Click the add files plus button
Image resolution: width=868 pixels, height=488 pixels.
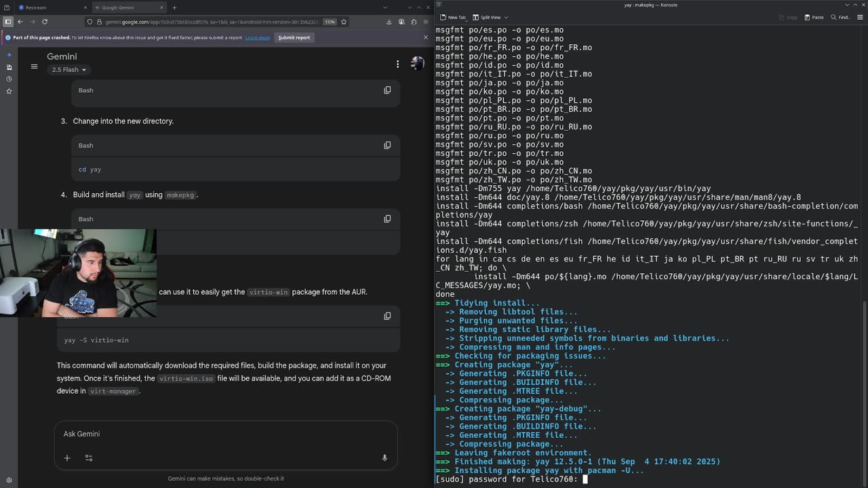pyautogui.click(x=67, y=458)
